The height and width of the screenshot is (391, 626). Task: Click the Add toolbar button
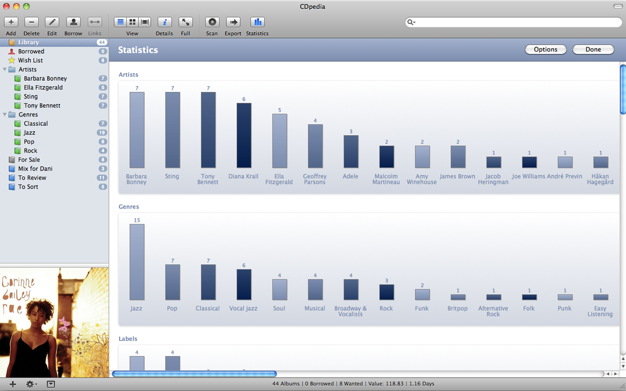(x=11, y=22)
